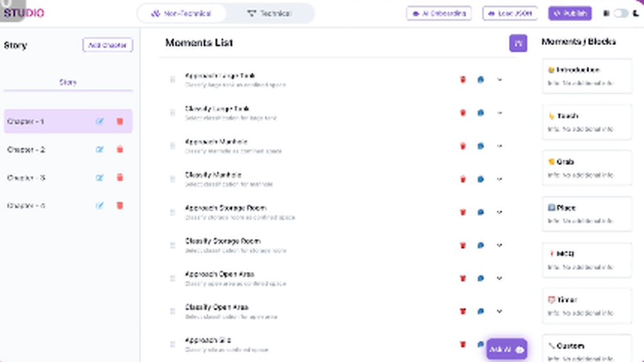Click blue icon on Approach Open Area row
Image resolution: width=644 pixels, height=362 pixels.
(480, 278)
